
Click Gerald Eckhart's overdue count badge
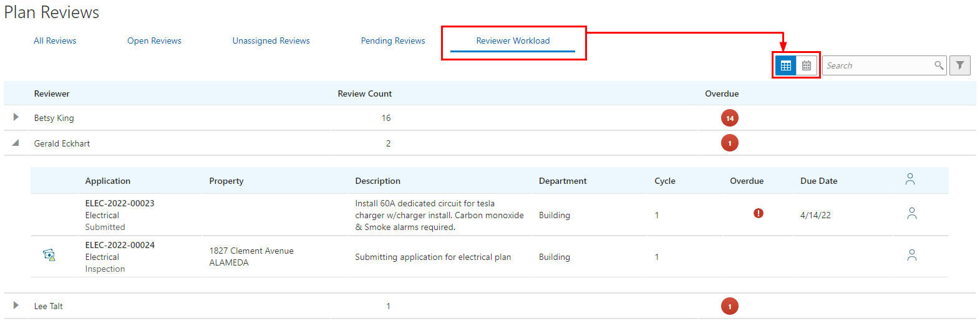pyautogui.click(x=730, y=143)
